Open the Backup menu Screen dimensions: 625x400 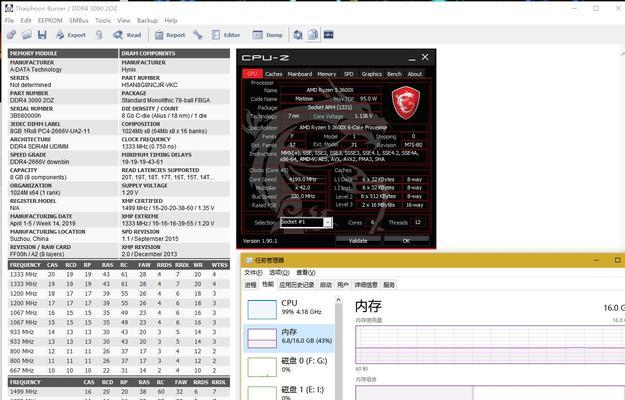(x=147, y=20)
